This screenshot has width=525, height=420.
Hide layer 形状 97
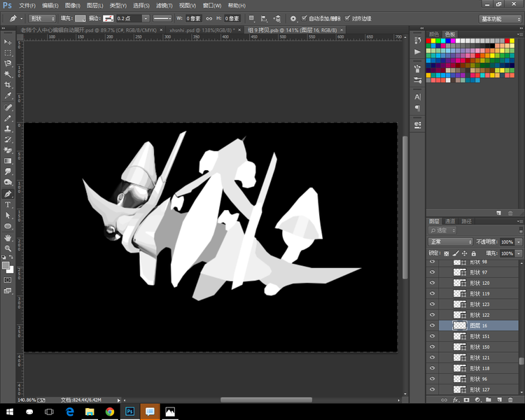[x=433, y=272]
